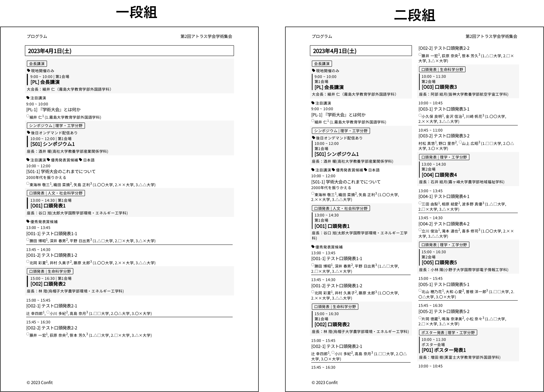This screenshot has width=544, height=392.
Task: Click [P01] ポスター発表1 session title
Action: pyautogui.click(x=444, y=350)
